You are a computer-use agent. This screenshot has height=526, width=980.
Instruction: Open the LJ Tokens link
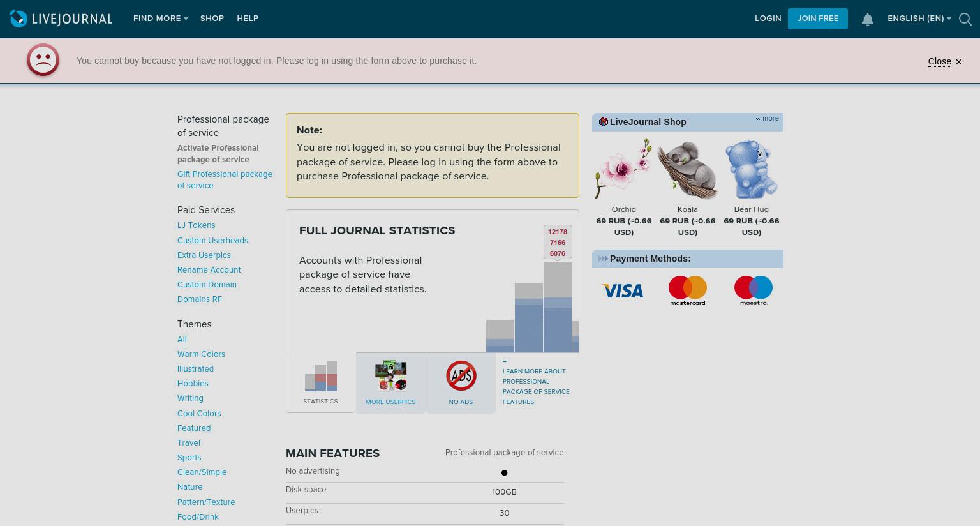point(197,225)
